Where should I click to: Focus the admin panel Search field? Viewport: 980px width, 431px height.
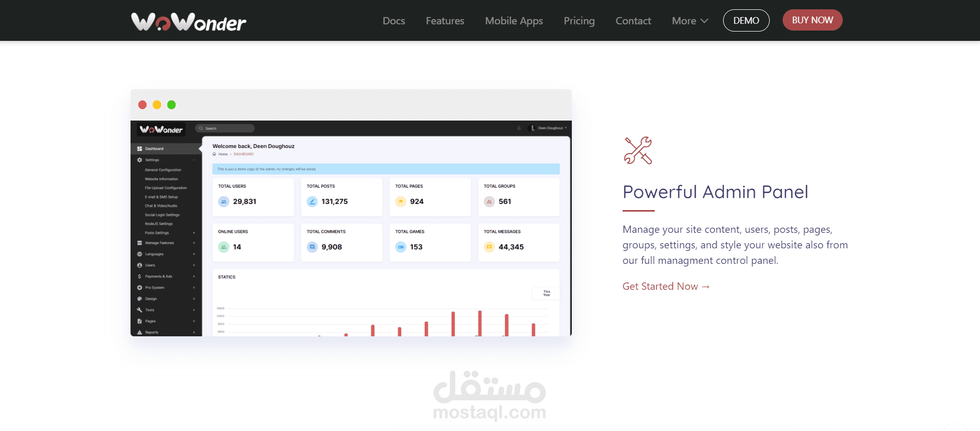pyautogui.click(x=225, y=128)
